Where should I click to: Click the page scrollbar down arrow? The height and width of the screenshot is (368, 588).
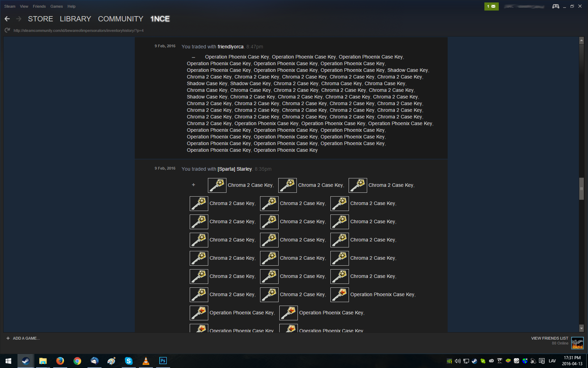click(x=581, y=328)
